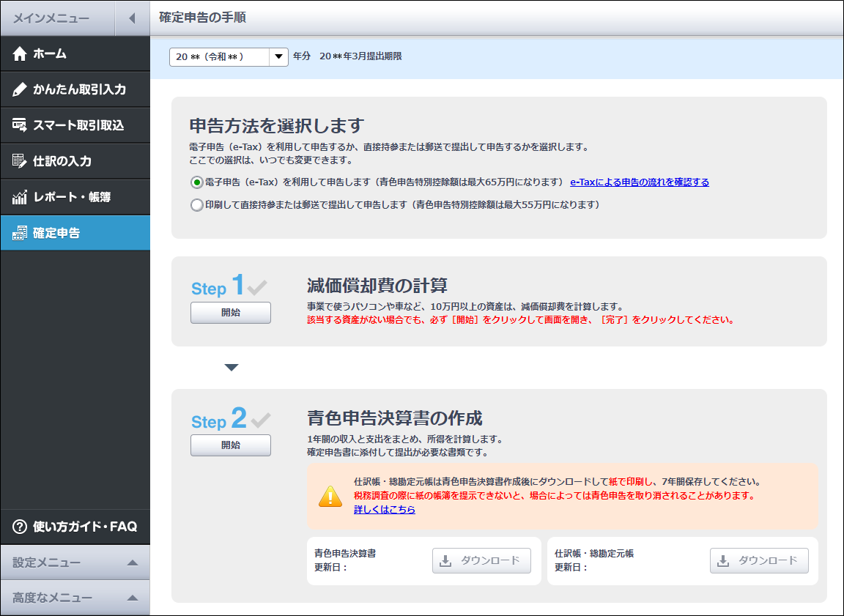Open 仕訳の入力 menu item

click(75, 161)
